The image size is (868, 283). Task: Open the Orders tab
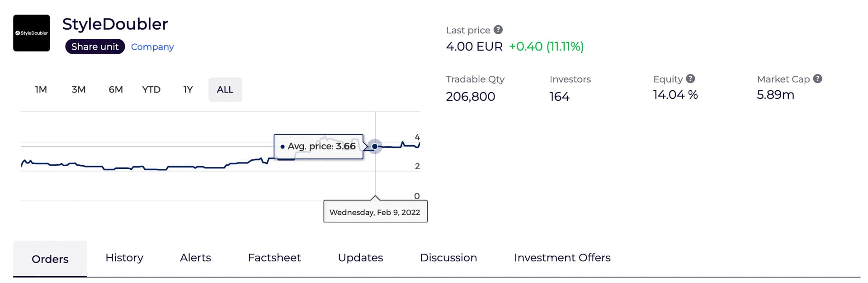click(x=50, y=259)
